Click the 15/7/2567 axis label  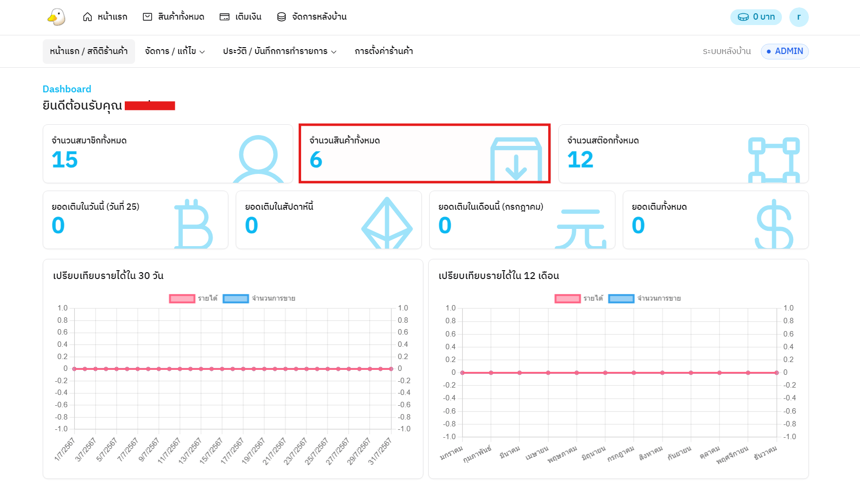click(211, 451)
